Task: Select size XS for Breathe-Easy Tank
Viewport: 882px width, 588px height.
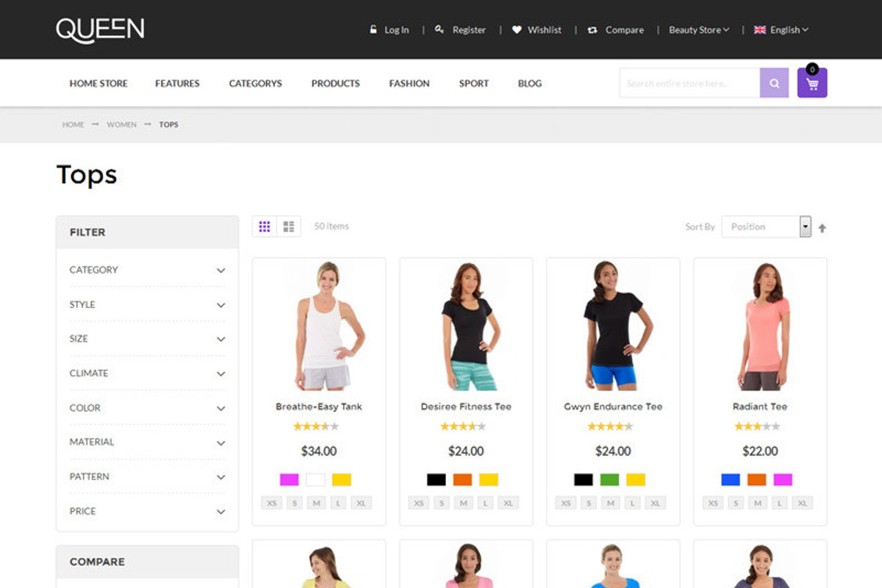Action: point(271,503)
